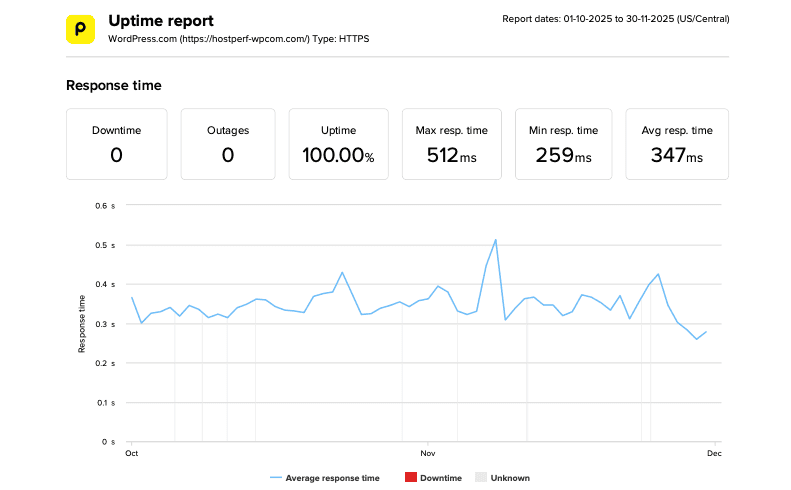Screen dimensions: 791x490
Task: Click the red Downtime legend swatch
Action: pos(409,478)
